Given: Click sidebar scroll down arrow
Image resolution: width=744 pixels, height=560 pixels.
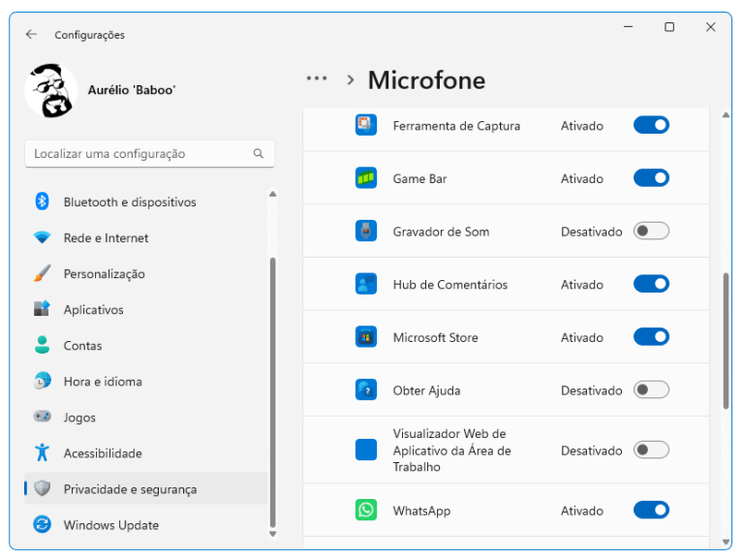Looking at the screenshot, I should coord(273,534).
